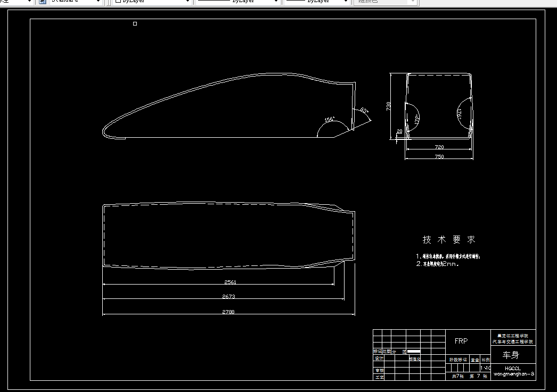Click the 179° angle in front view
Screen dimensions: 557x392
(458, 113)
